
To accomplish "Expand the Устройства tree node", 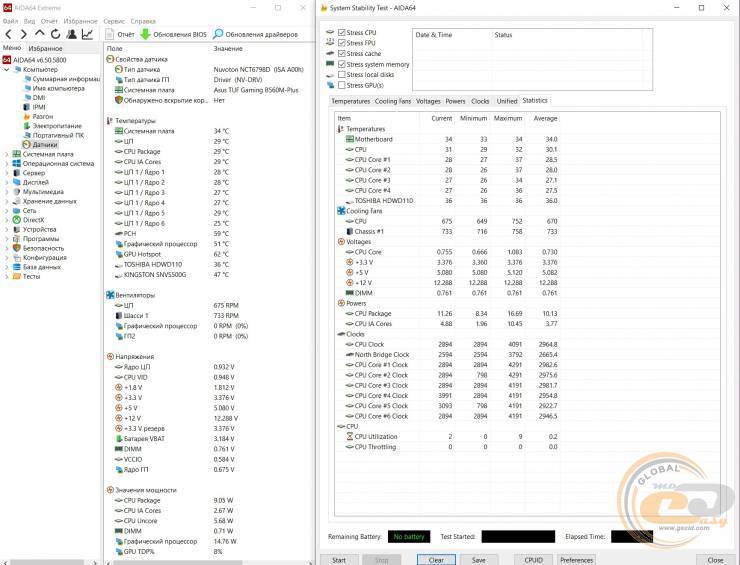I will [x=7, y=230].
